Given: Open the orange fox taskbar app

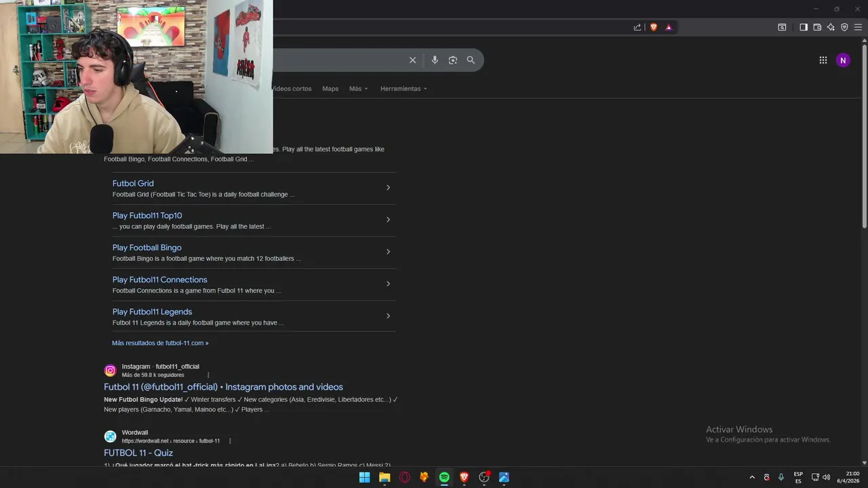Looking at the screenshot, I should [425, 477].
